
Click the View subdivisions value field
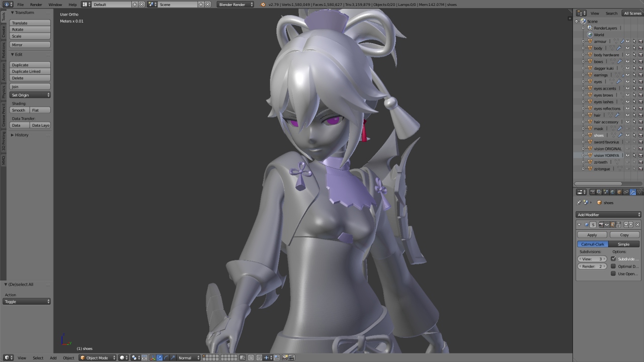(x=592, y=259)
